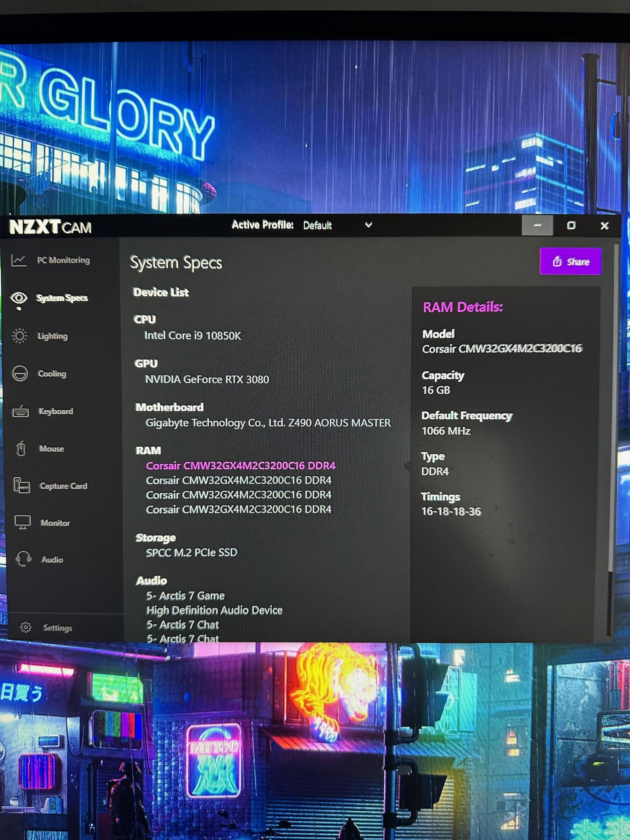630x840 pixels.
Task: Click the upload icon on the Share button
Action: pos(557,262)
